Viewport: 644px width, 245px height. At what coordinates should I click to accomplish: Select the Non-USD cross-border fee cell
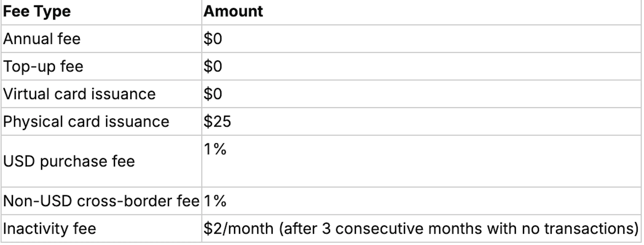pos(101,201)
